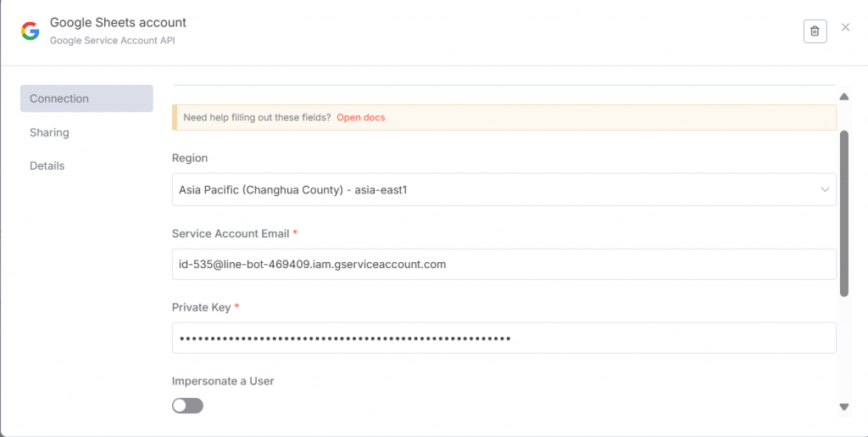The image size is (868, 437).
Task: Click the trash delete credential icon
Action: (815, 31)
